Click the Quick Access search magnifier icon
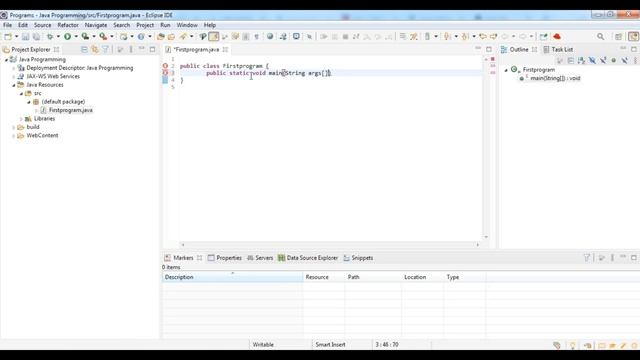This screenshot has width=640, height=360. pyautogui.click(x=600, y=37)
